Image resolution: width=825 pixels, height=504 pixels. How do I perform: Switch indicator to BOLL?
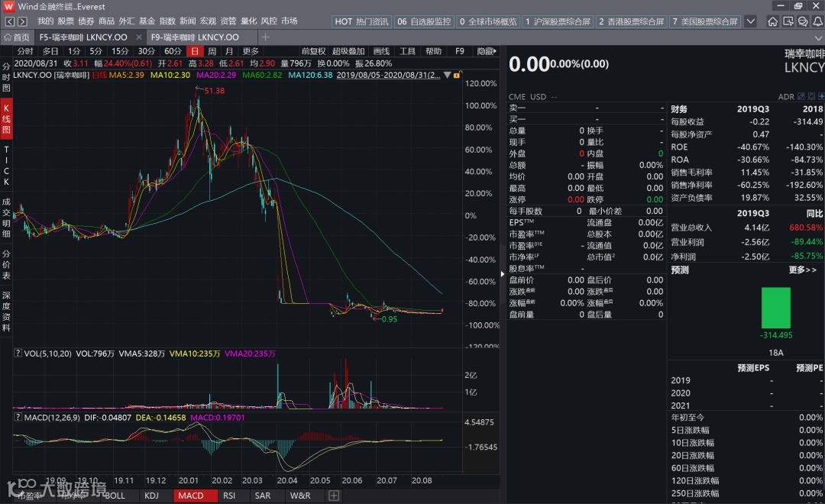click(115, 496)
